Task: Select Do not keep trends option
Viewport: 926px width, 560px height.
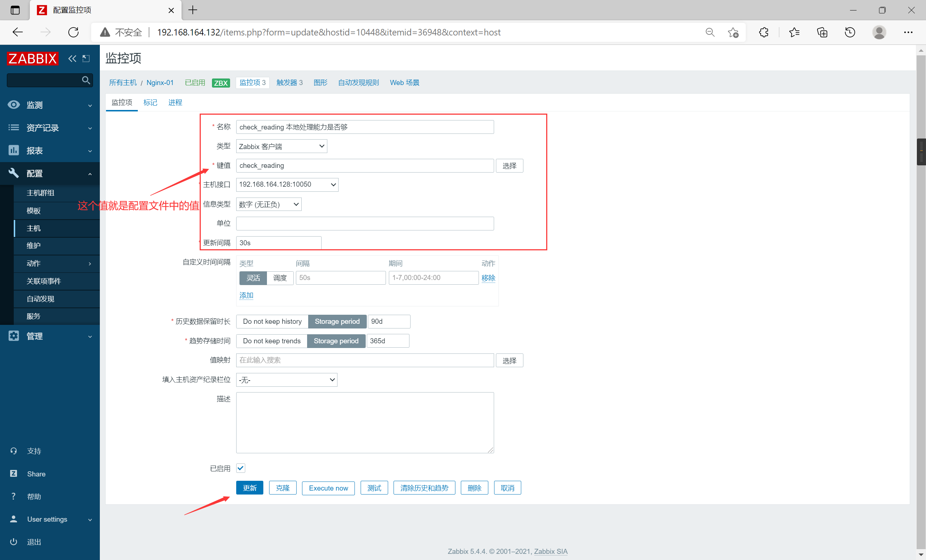Action: (x=271, y=341)
